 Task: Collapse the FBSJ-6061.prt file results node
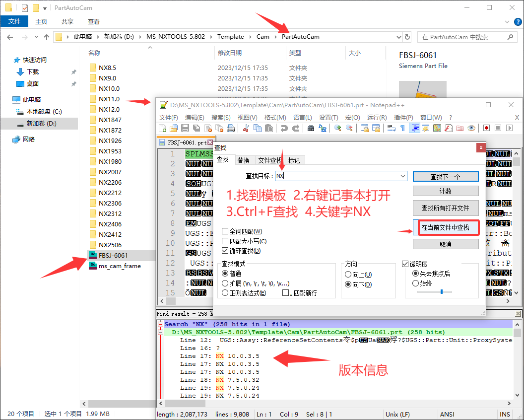tap(161, 333)
